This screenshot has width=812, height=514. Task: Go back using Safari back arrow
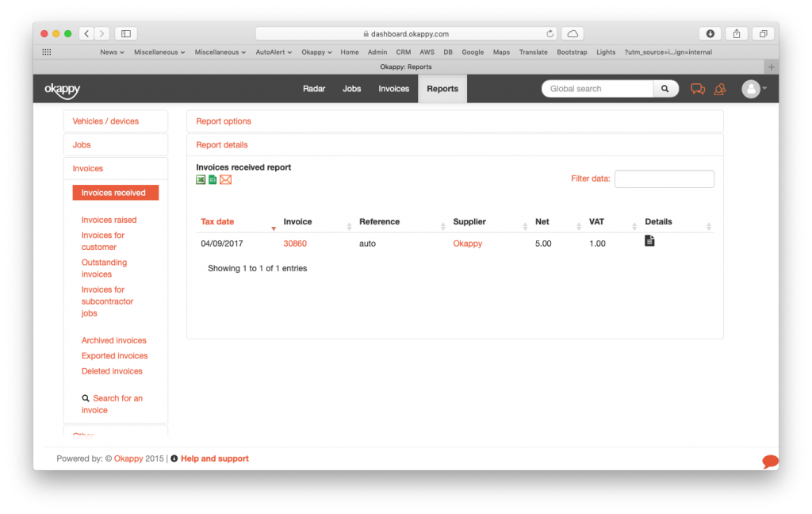86,33
